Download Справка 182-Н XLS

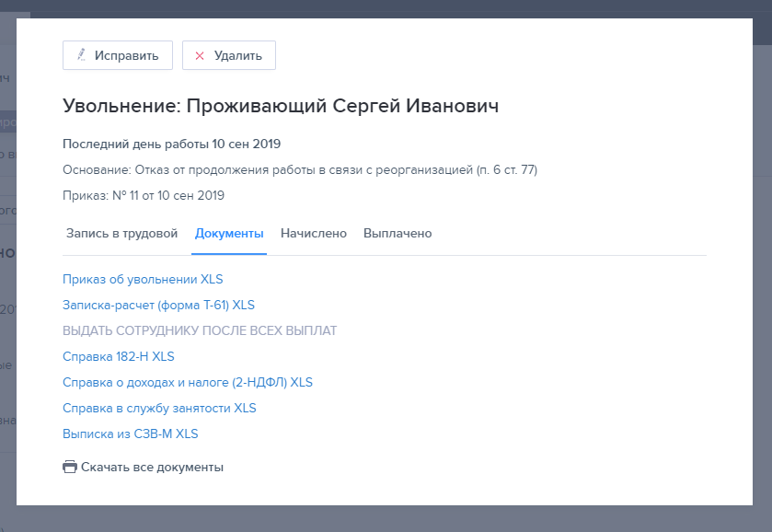point(119,356)
